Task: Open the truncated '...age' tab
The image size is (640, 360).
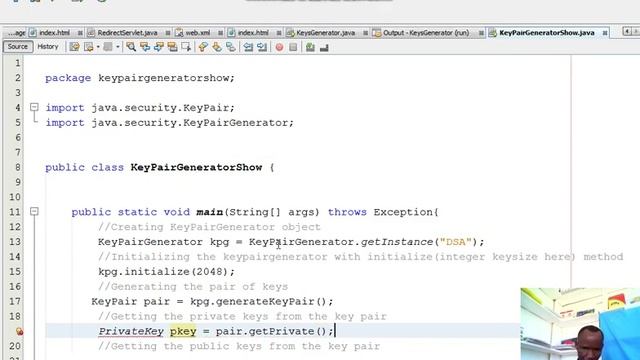Action: tap(16, 33)
